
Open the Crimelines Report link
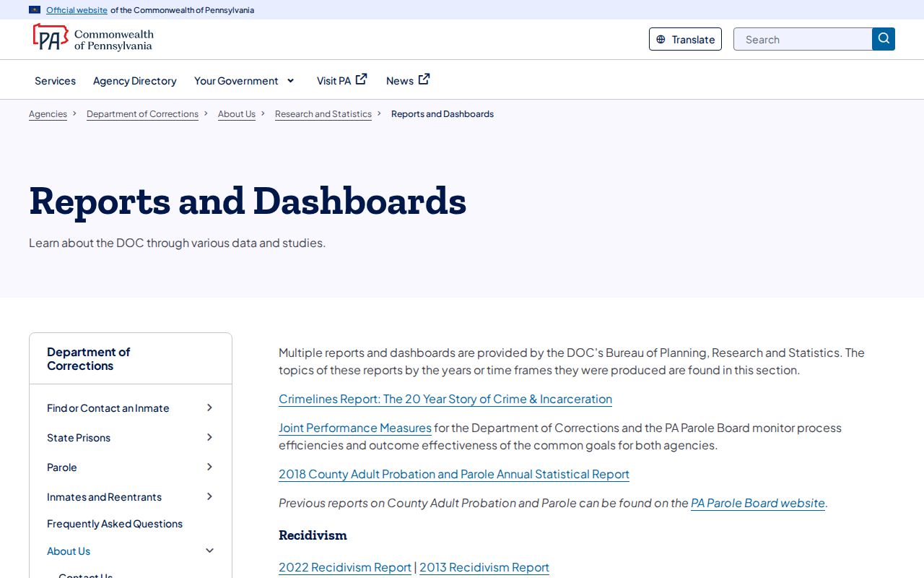click(445, 399)
